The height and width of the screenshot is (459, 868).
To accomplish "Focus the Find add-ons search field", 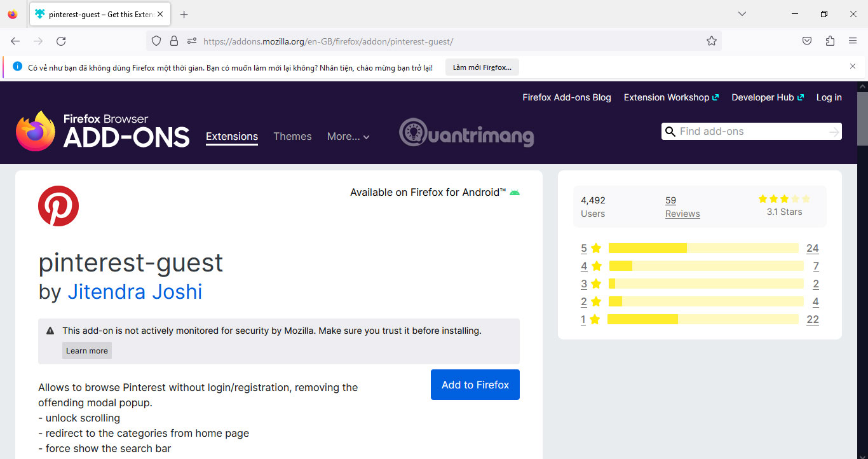I will [752, 132].
